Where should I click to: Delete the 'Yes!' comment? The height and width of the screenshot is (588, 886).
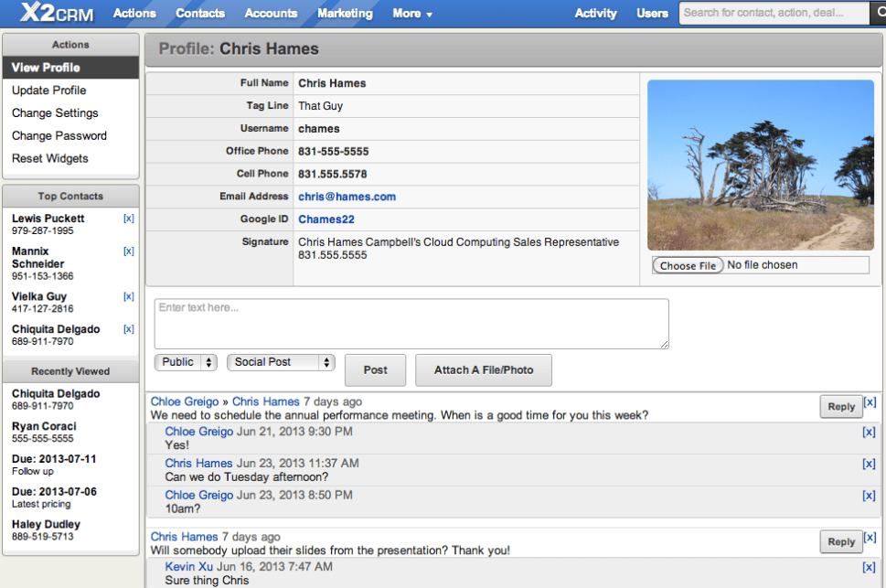(869, 433)
